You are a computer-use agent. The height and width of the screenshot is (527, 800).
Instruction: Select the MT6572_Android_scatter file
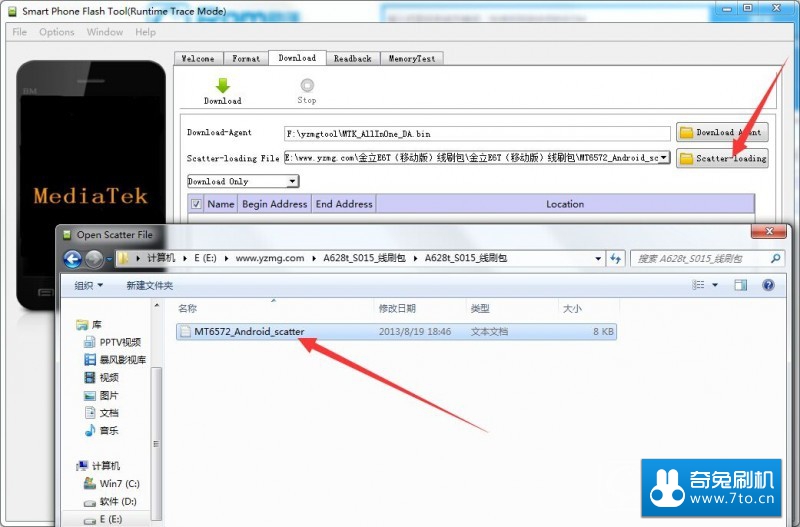(x=396, y=332)
